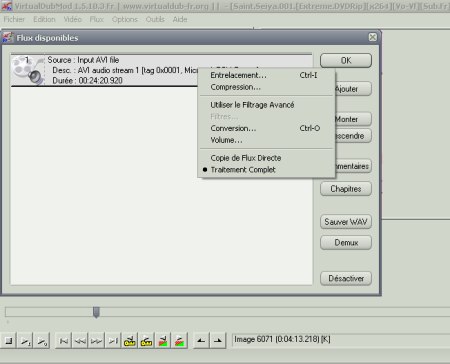Click the Sauver WAV button
The image size is (450, 364).
(x=346, y=222)
